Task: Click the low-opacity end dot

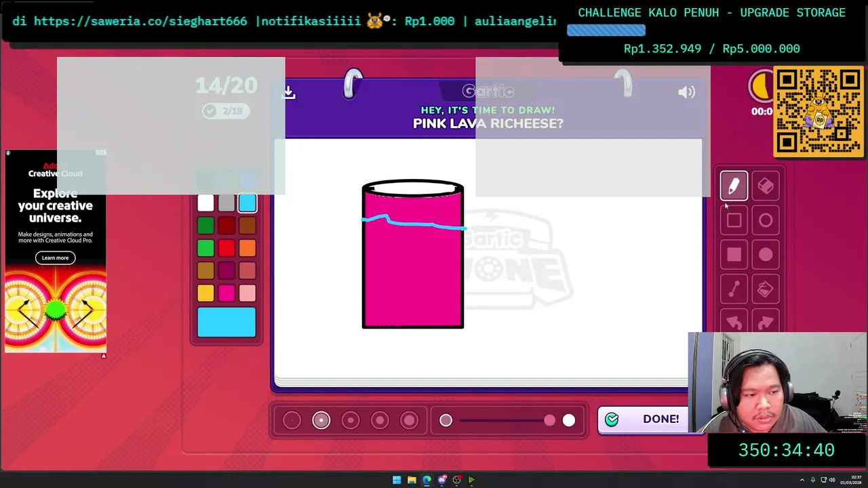Action: click(446, 420)
